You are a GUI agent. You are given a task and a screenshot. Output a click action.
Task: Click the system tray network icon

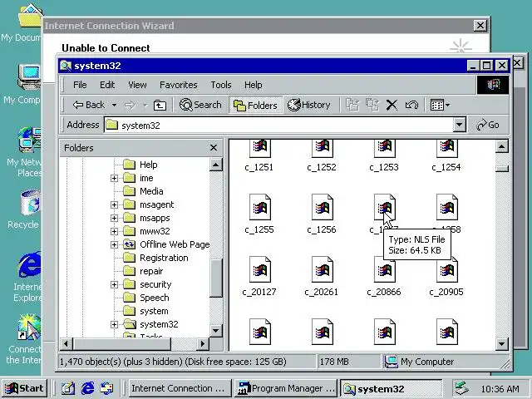click(462, 388)
